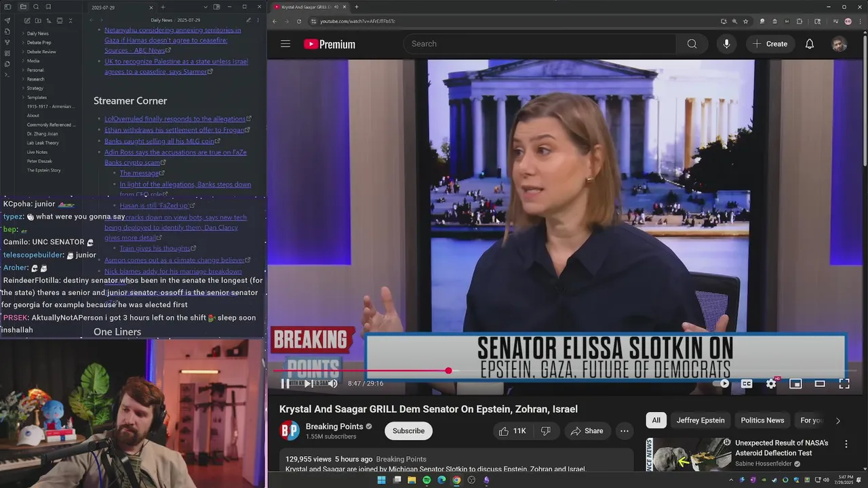Screen dimensions: 868x488
Task: Toggle the Obsidian right sidebar icon
Action: click(216, 7)
